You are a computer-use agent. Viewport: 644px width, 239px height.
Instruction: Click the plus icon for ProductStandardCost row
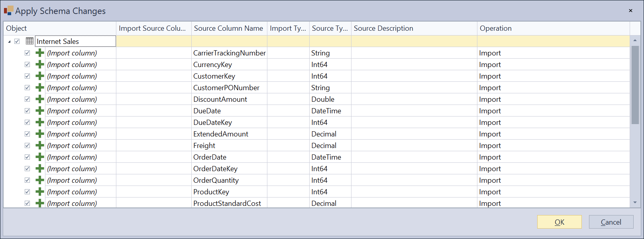40,203
